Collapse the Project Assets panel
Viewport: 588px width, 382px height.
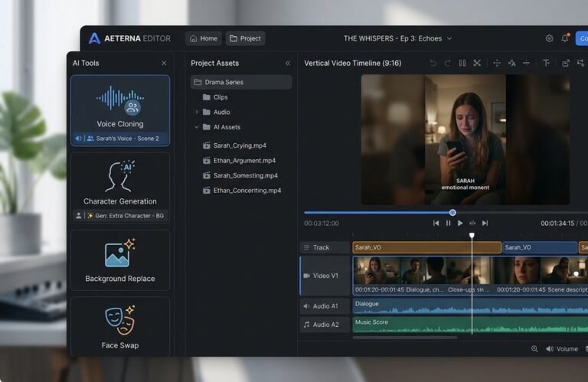(288, 63)
